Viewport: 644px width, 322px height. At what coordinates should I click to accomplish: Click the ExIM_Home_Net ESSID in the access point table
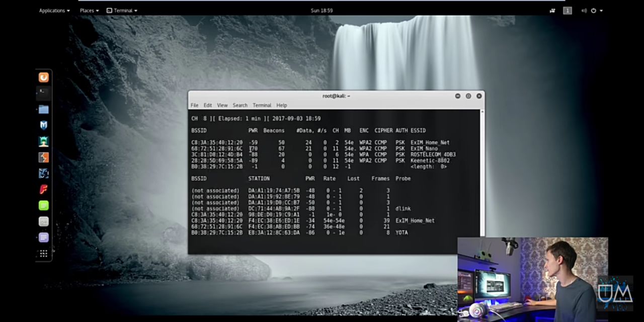click(x=430, y=142)
